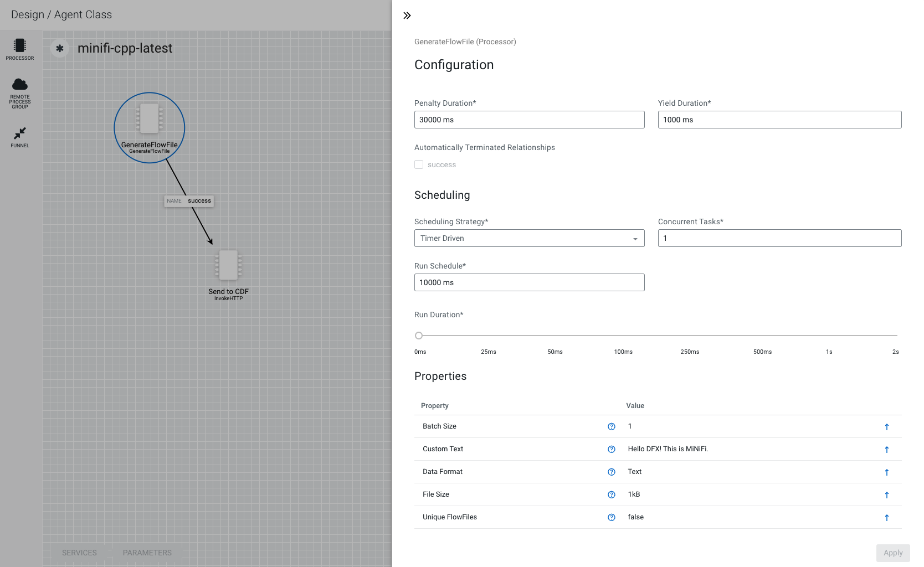Click the Run Schedule input field
Viewport: 924px width, 567px height.
[x=529, y=282]
